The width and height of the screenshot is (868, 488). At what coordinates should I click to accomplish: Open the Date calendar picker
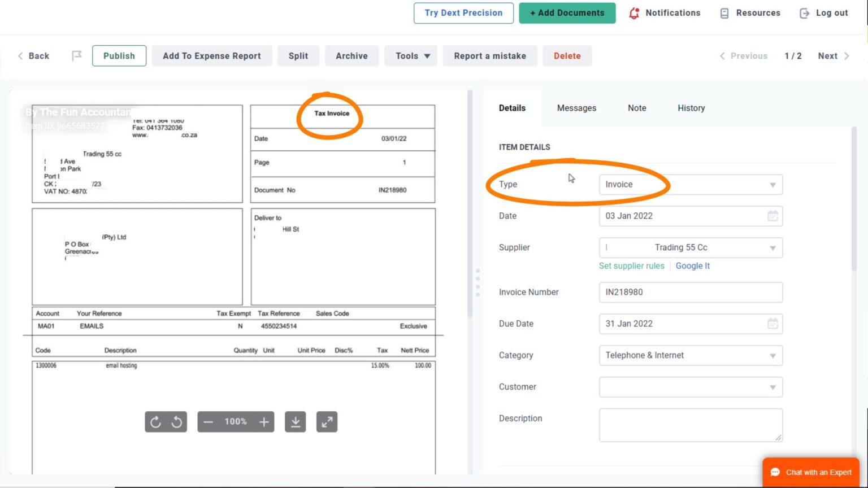pyautogui.click(x=772, y=216)
